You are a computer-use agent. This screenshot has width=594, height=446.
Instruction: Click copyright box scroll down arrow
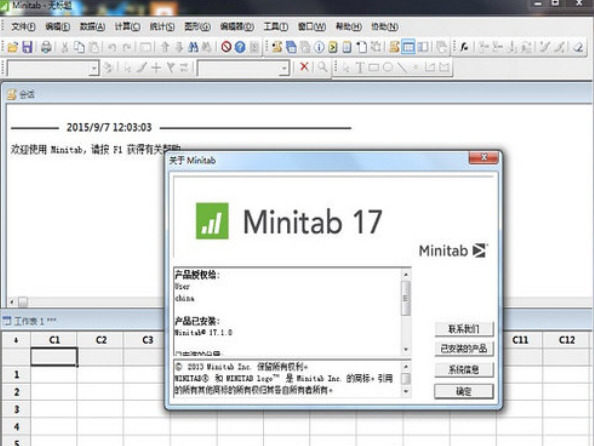406,391
